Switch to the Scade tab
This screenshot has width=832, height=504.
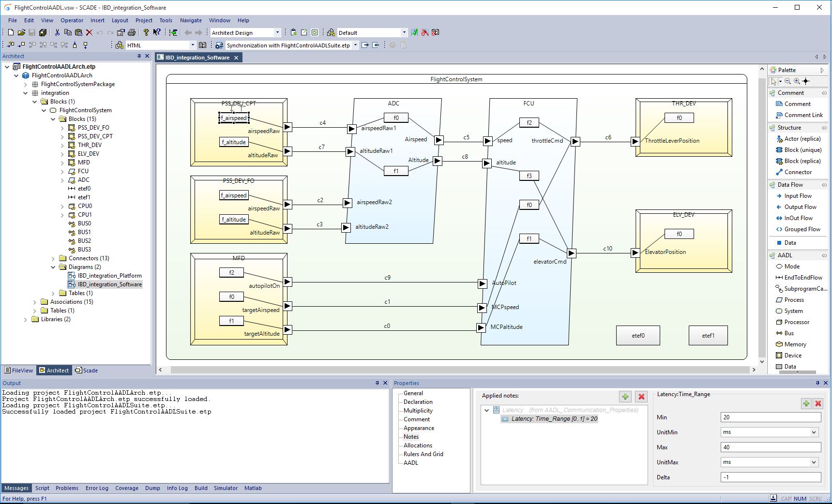click(86, 371)
